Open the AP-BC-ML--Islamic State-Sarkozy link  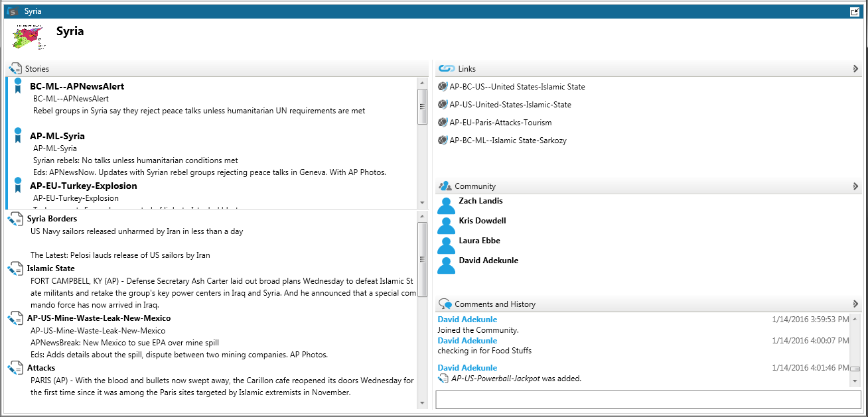click(508, 141)
